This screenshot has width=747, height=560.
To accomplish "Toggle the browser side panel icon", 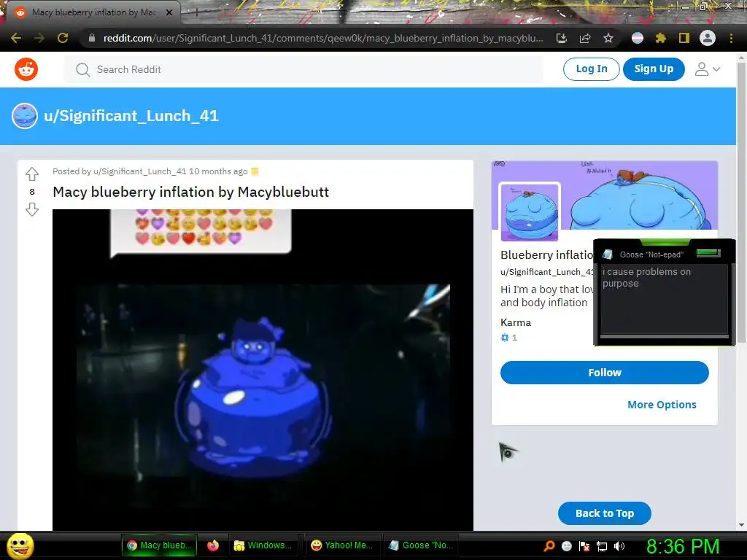I will click(x=684, y=38).
